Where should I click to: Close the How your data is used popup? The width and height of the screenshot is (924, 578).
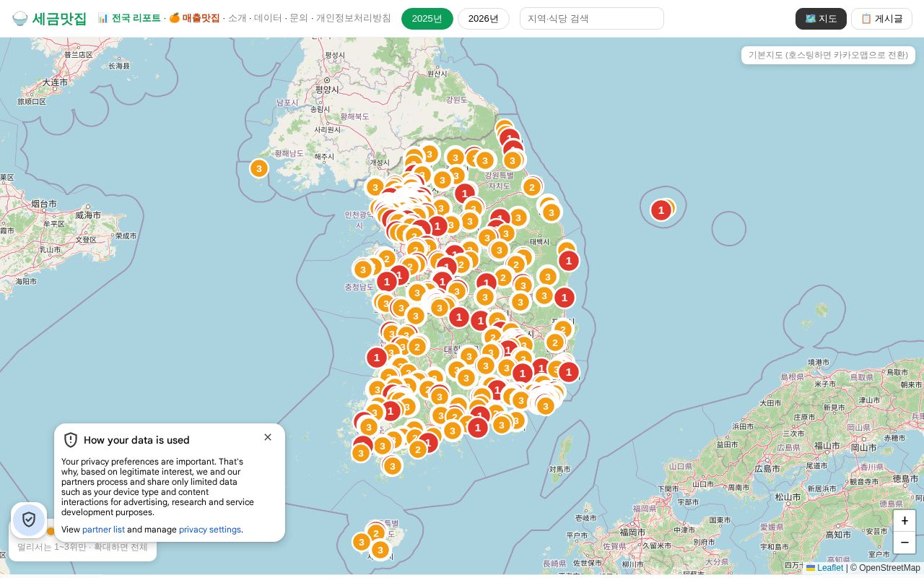(x=268, y=437)
